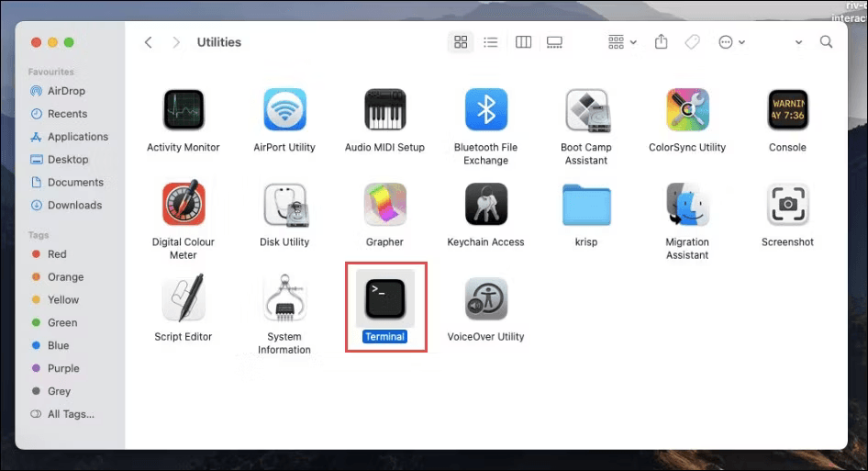The height and width of the screenshot is (471, 868).
Task: Click the Console app icon
Action: point(788,109)
